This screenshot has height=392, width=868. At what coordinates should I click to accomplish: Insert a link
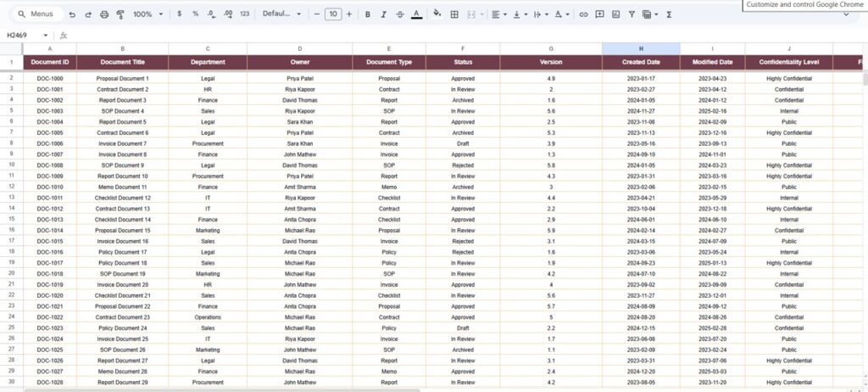coord(583,14)
